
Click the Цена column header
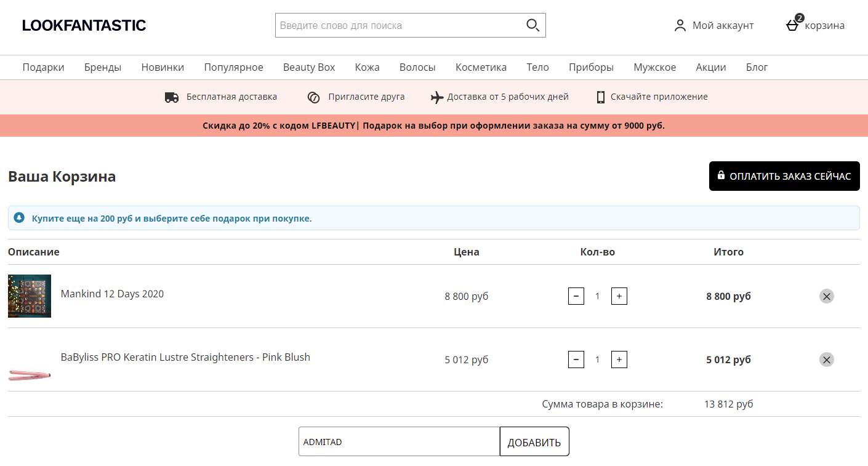(x=467, y=252)
